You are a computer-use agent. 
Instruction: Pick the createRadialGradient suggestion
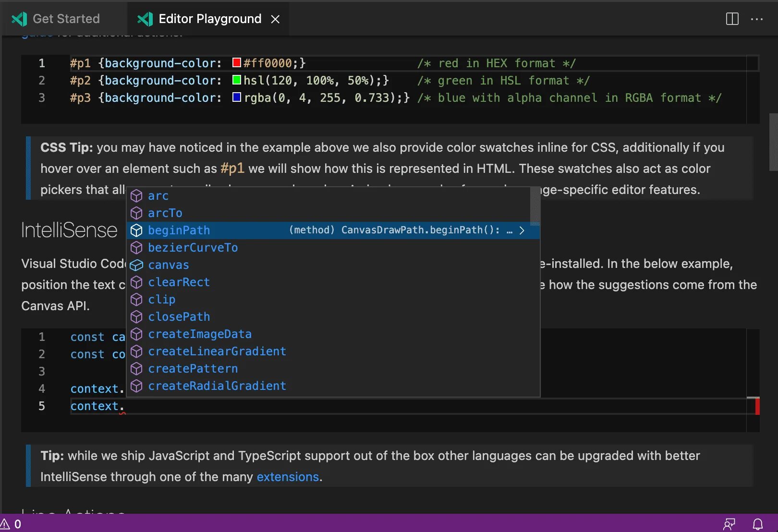pyautogui.click(x=333, y=386)
